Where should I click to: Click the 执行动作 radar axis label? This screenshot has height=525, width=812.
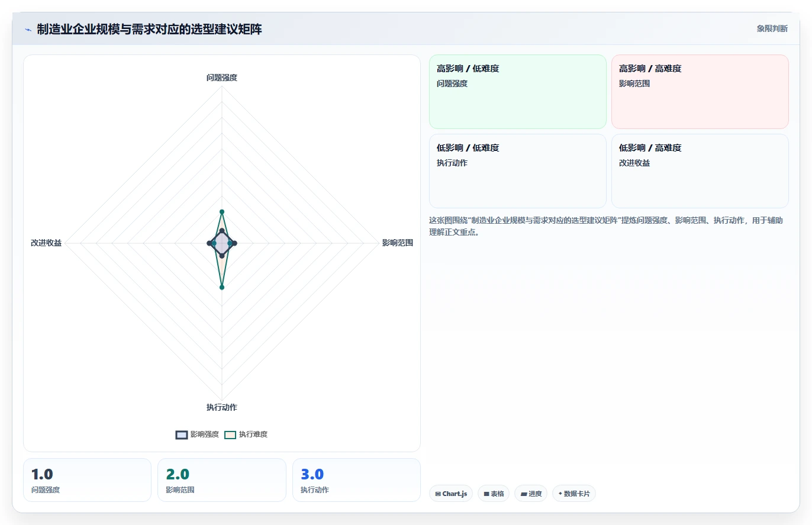pyautogui.click(x=222, y=407)
